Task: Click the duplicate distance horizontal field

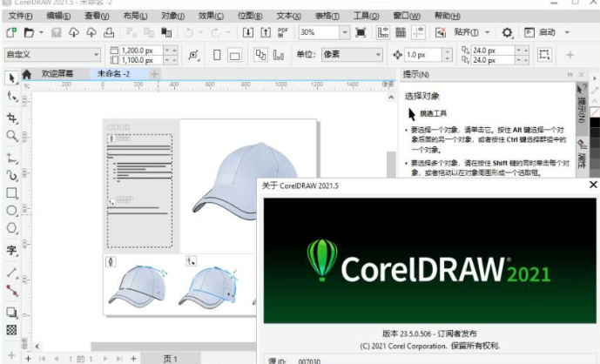Action: 493,51
